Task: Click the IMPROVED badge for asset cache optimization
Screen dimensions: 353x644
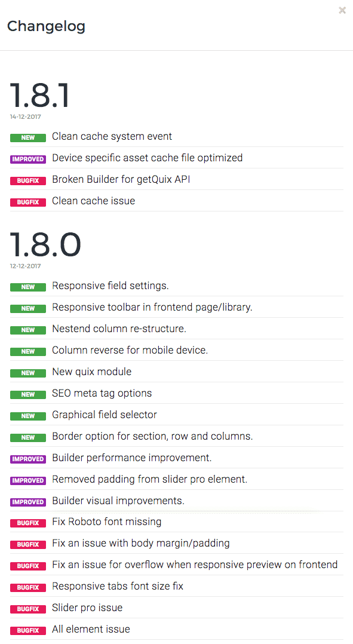Action: pos(27,159)
